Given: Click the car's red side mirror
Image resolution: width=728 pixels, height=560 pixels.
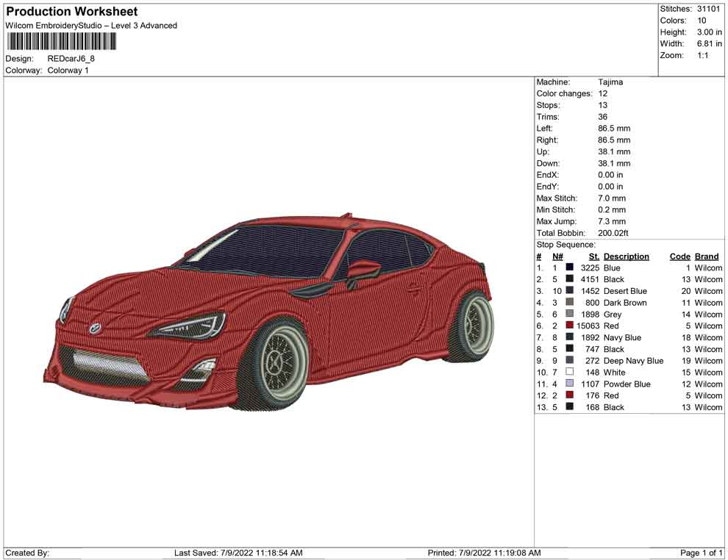Looking at the screenshot, I should [363, 269].
